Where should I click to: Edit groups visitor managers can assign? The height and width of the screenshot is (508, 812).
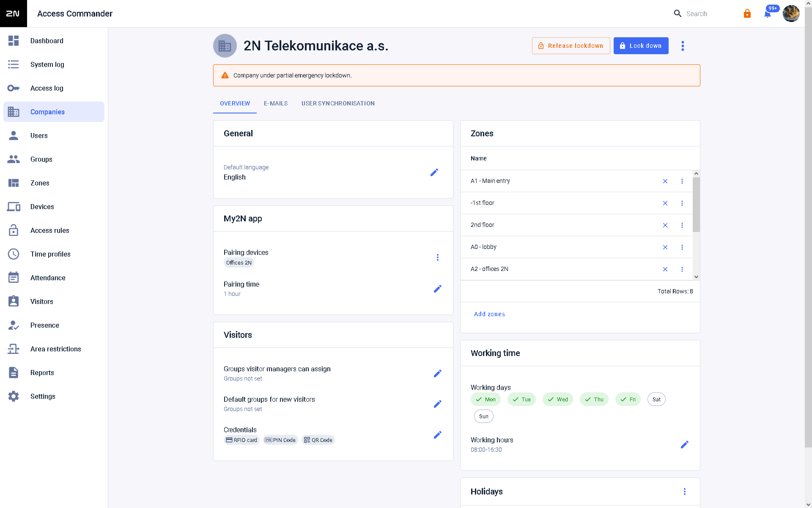click(438, 373)
